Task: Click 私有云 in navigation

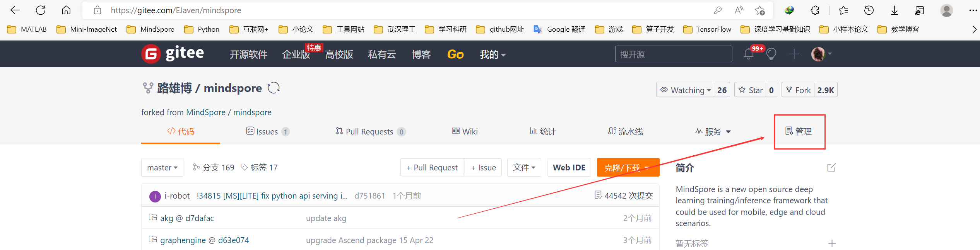Action: [x=382, y=54]
